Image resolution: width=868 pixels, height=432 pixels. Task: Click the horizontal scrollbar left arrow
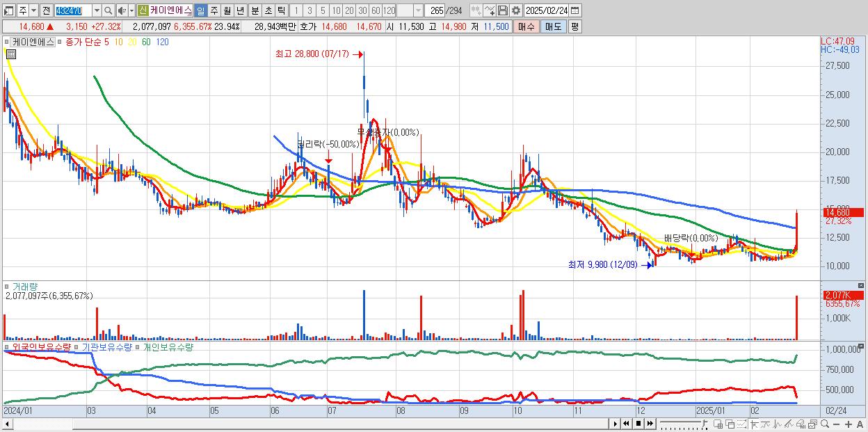7,424
